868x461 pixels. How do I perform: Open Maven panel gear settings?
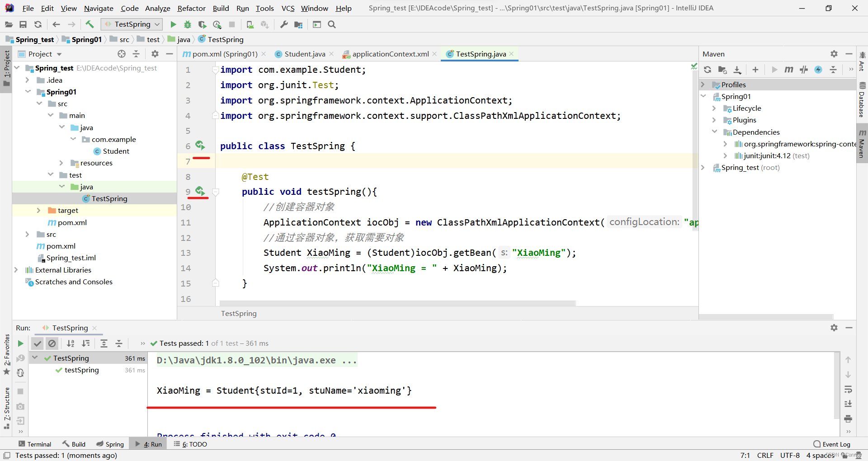[834, 54]
